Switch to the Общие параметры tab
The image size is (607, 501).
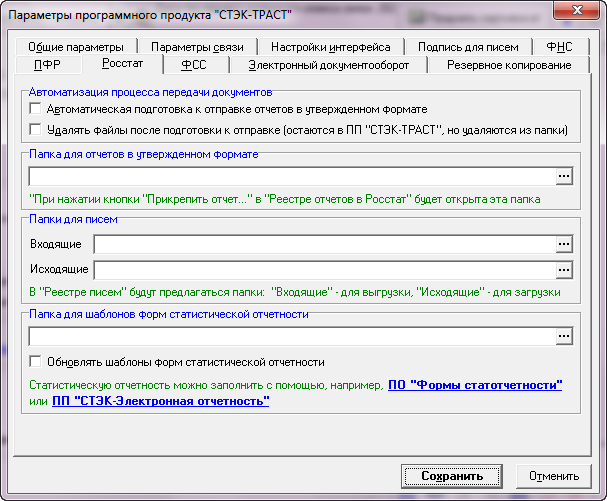pos(76,47)
